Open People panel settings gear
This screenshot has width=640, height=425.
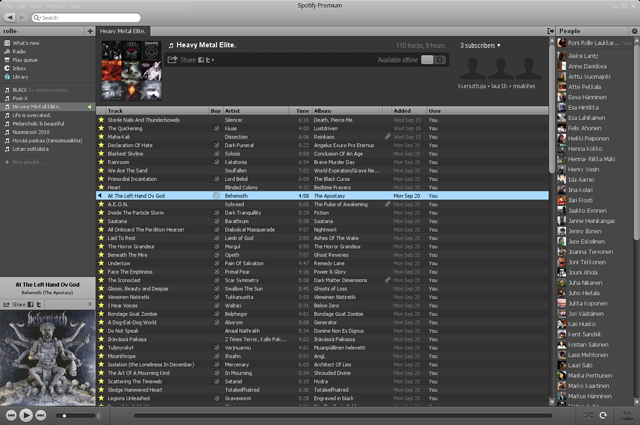[x=634, y=31]
